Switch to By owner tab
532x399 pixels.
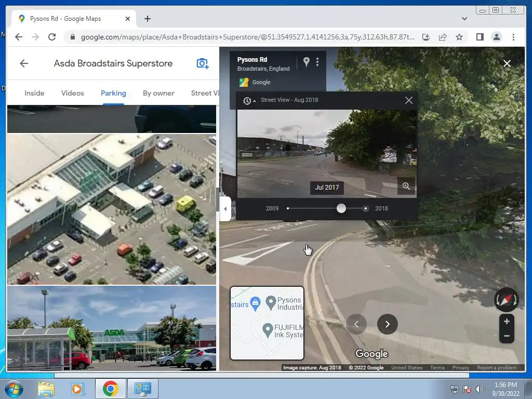[158, 93]
